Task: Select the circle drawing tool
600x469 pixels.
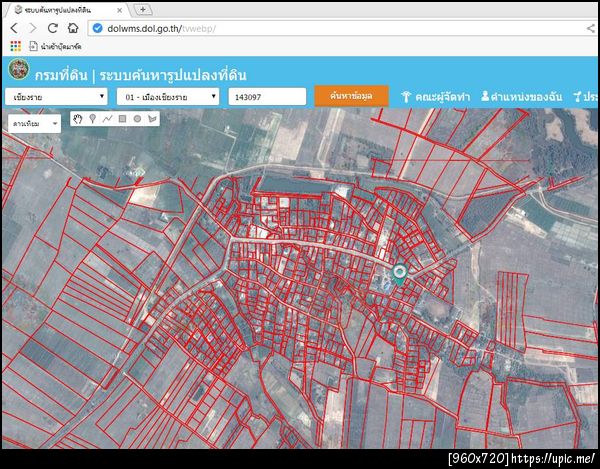Action: [137, 119]
